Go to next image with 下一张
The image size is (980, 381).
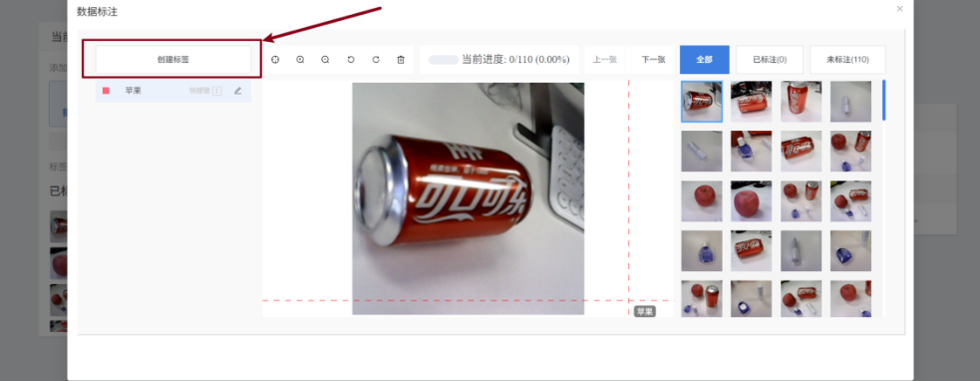(x=653, y=60)
